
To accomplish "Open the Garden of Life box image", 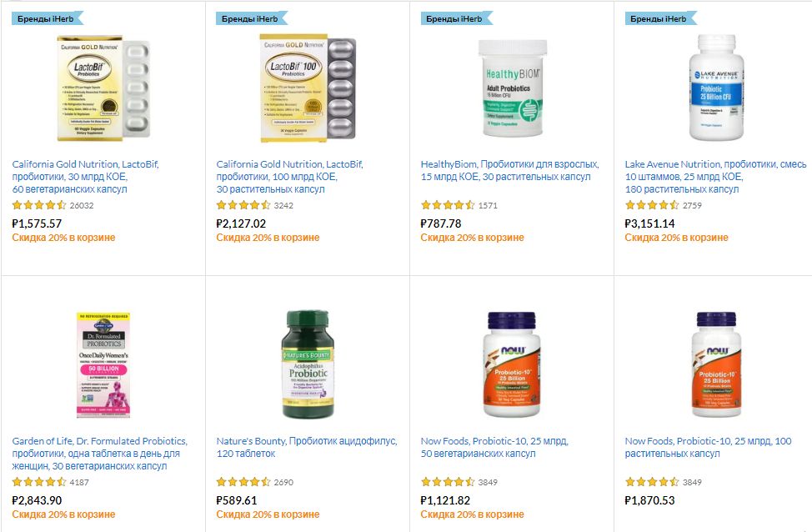I will tap(103, 364).
